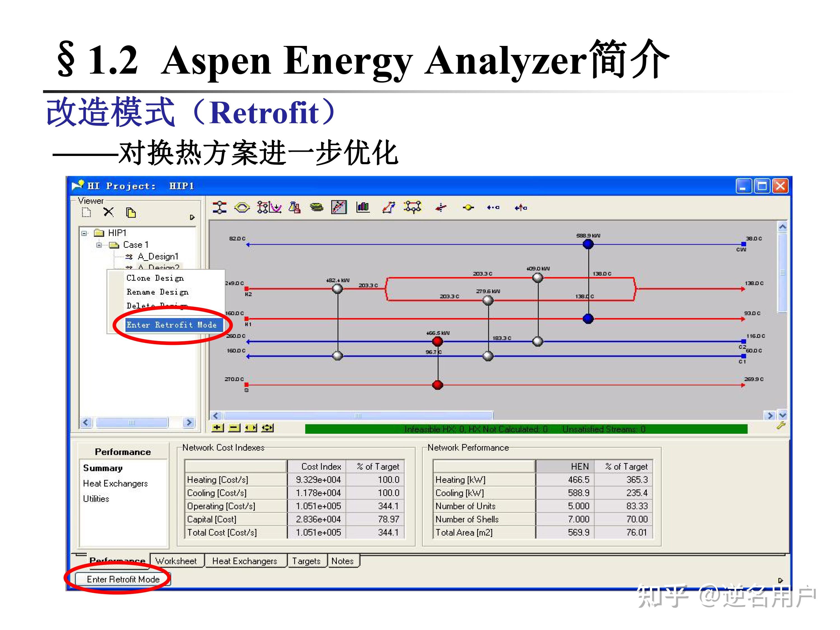Click the fit all arrows button below diagram
The height and width of the screenshot is (630, 840).
267,428
